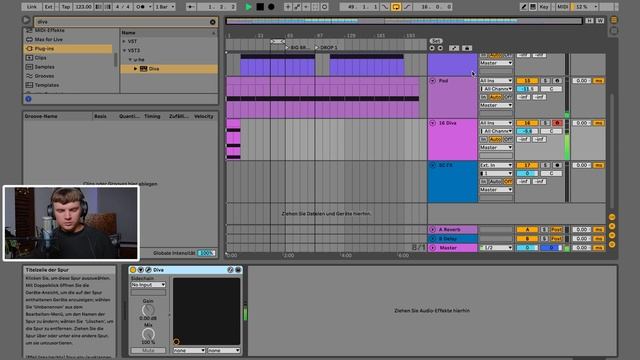Toggle track activator 16 on Diva track
640x360 pixels.
[x=527, y=123]
